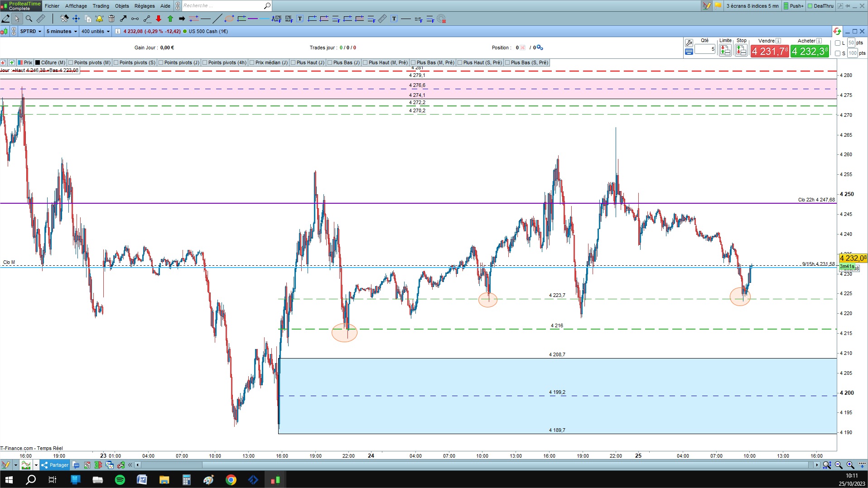Open the trading panel wrench settings
This screenshot has width=868, height=488.
tap(689, 43)
